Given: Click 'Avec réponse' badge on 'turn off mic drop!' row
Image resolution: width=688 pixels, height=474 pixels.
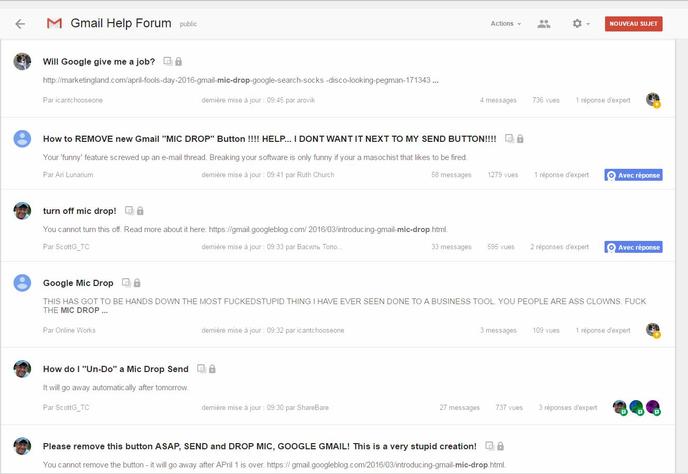Looking at the screenshot, I should tap(633, 247).
